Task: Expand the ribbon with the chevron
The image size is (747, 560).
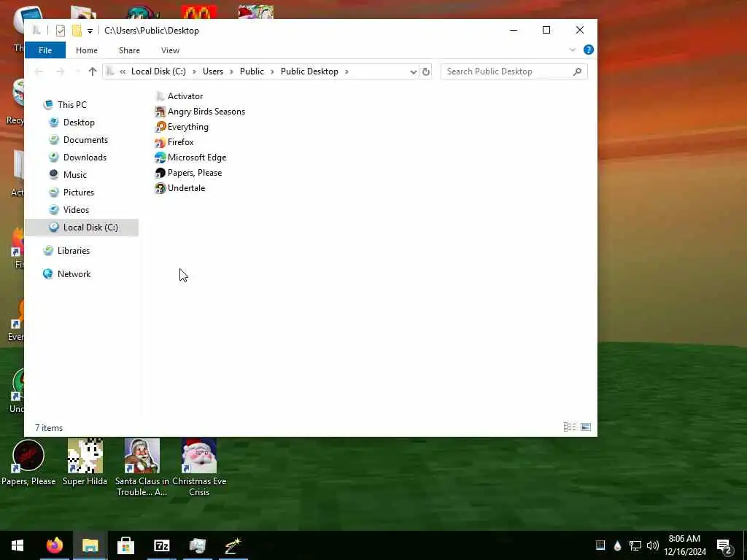Action: pyautogui.click(x=573, y=50)
